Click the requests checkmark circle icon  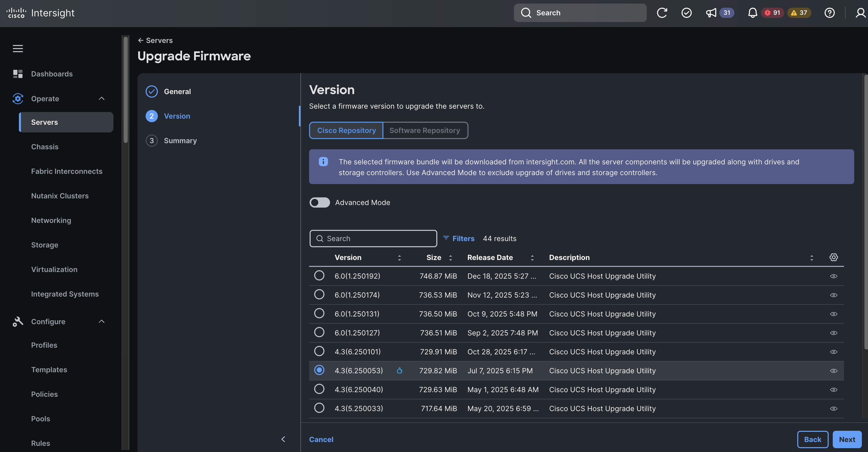(686, 13)
